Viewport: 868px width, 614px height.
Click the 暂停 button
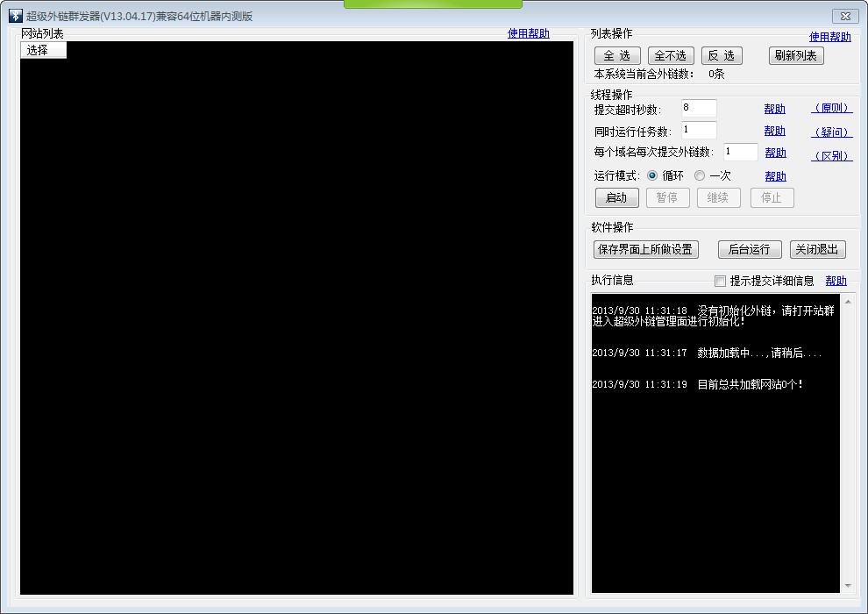pos(667,197)
